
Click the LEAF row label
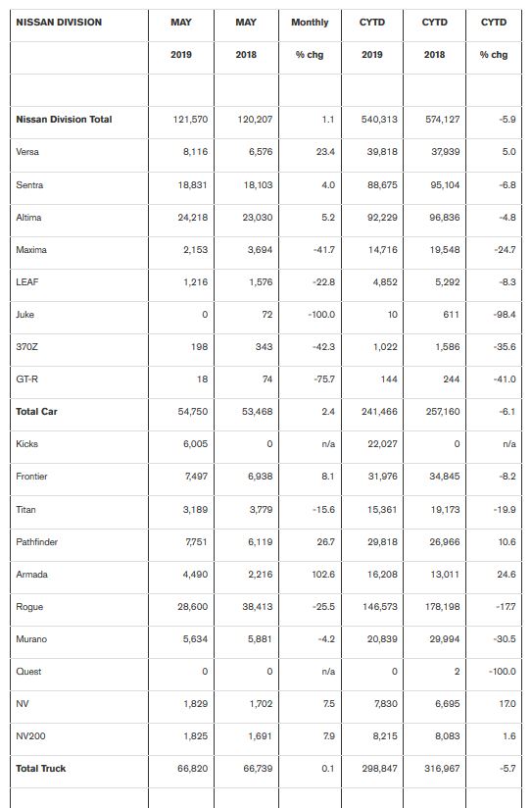[x=26, y=281]
